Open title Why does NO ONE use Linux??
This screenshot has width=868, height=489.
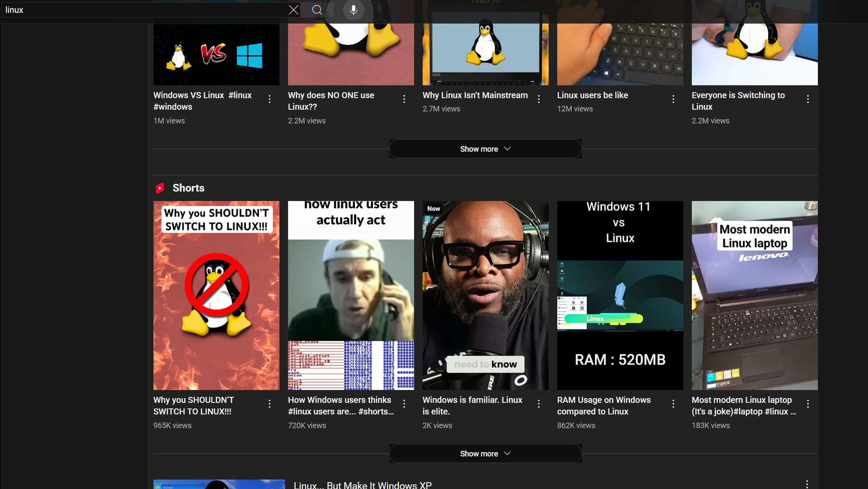(x=331, y=101)
